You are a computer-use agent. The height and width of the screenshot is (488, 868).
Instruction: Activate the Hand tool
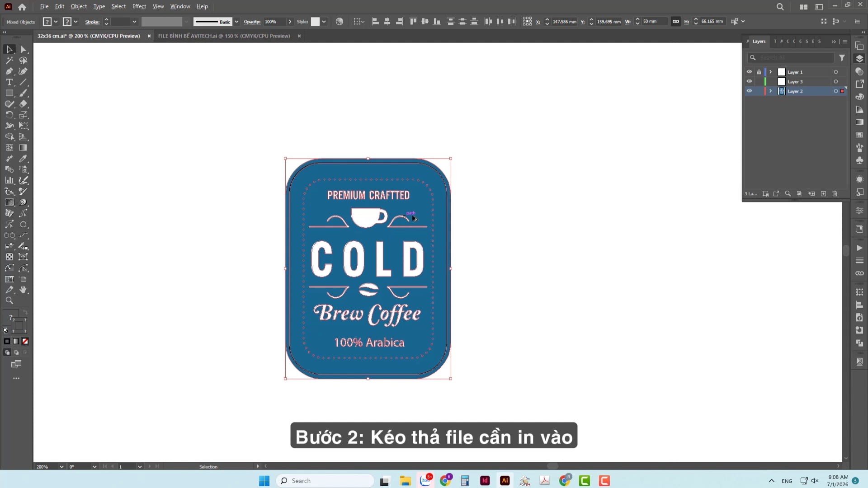point(24,290)
